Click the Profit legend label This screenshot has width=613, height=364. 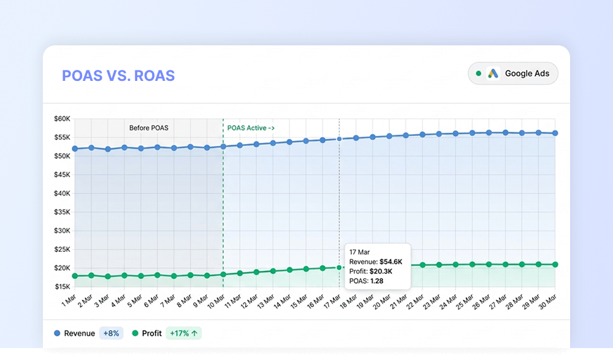tap(151, 333)
